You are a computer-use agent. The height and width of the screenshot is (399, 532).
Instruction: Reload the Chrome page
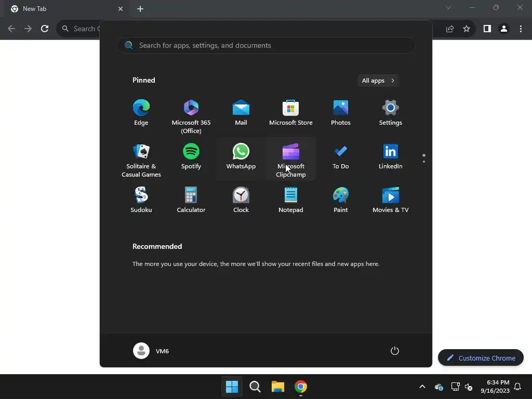[x=45, y=29]
